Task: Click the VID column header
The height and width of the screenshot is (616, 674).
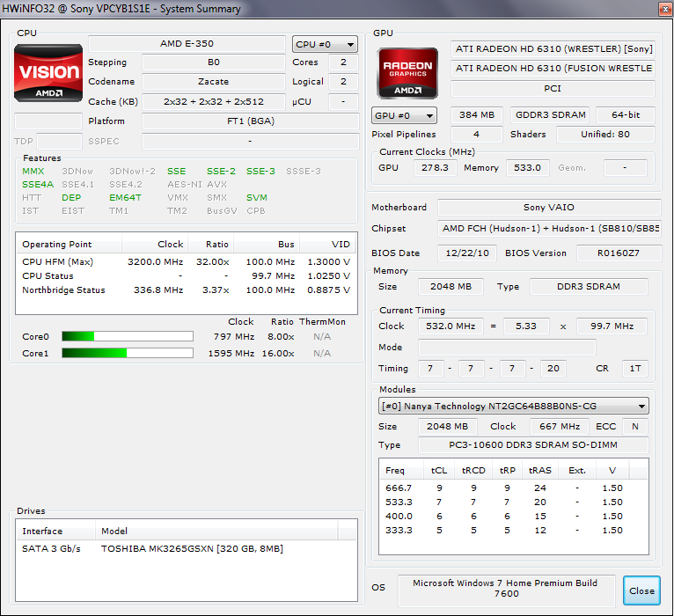Action: pos(327,244)
